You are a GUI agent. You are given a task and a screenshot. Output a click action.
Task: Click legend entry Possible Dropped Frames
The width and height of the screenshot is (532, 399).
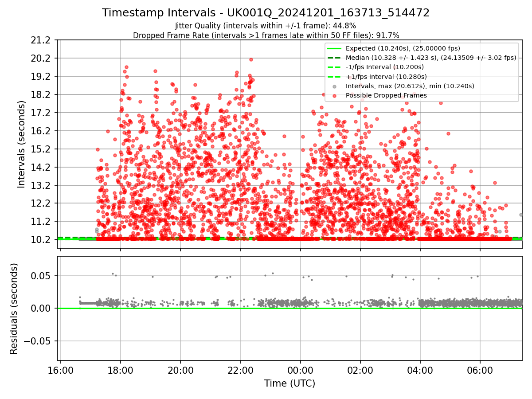386,95
